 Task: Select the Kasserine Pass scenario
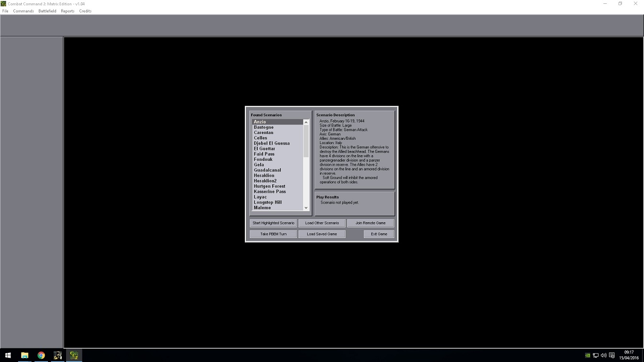277,192
